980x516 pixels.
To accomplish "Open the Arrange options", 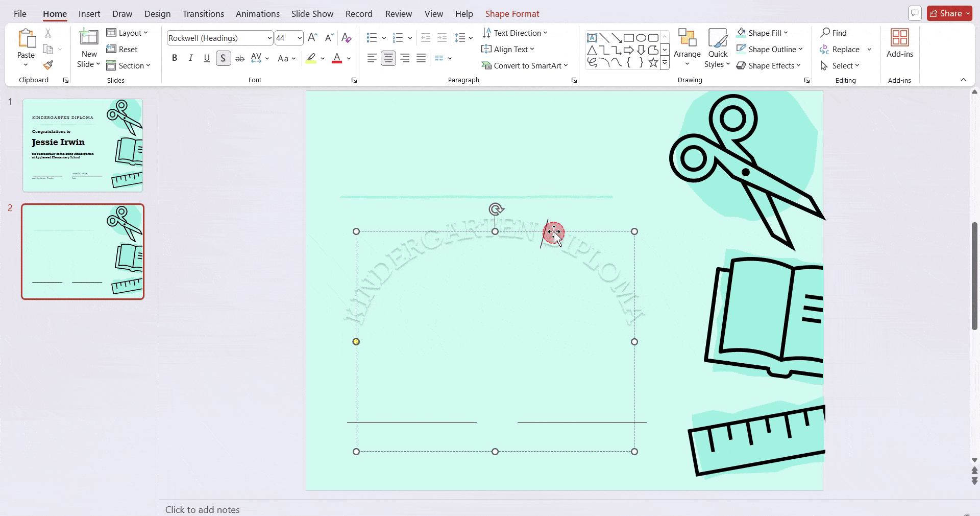I will click(687, 49).
